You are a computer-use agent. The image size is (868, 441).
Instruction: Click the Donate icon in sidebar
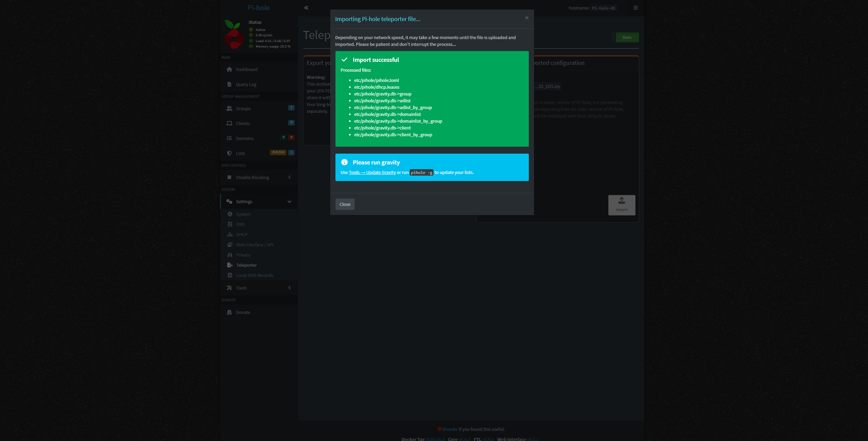[x=229, y=312]
